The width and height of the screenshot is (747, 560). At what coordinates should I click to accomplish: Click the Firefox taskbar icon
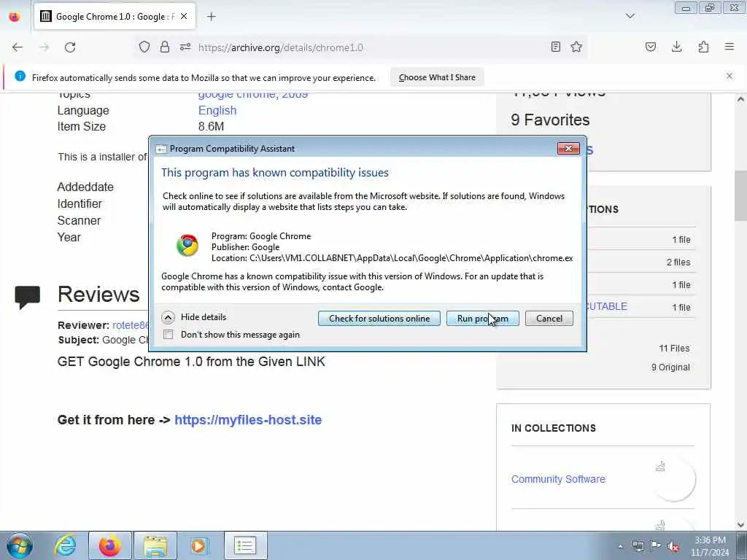point(109,545)
